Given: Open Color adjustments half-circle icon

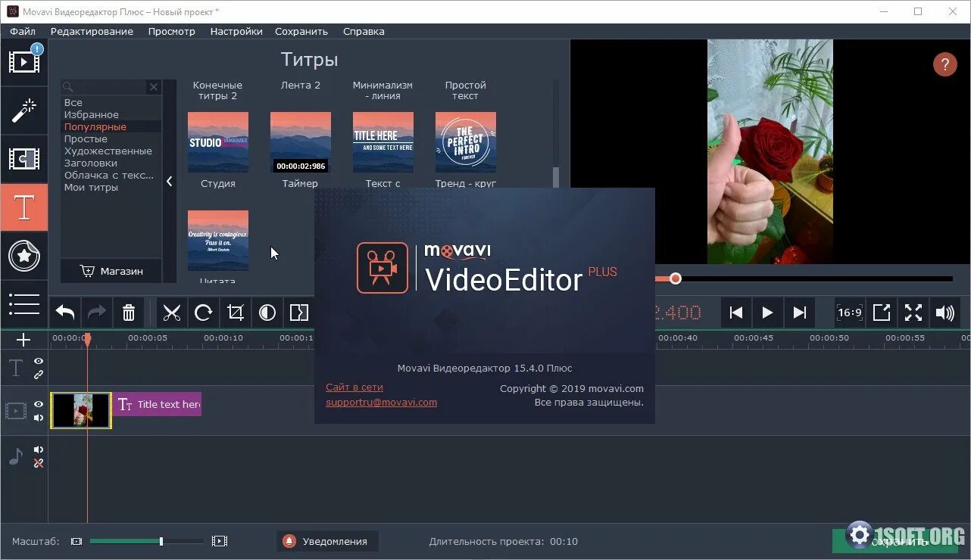Looking at the screenshot, I should [x=267, y=313].
